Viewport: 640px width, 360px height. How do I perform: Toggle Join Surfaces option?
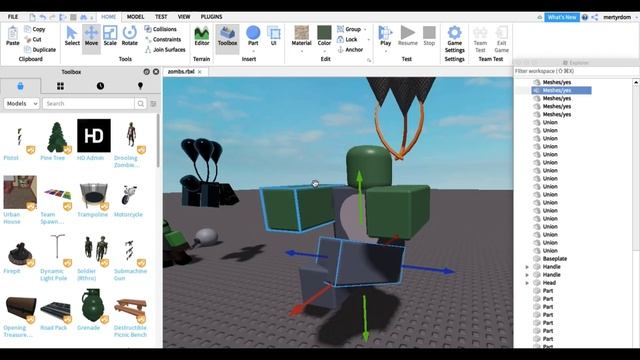point(165,50)
